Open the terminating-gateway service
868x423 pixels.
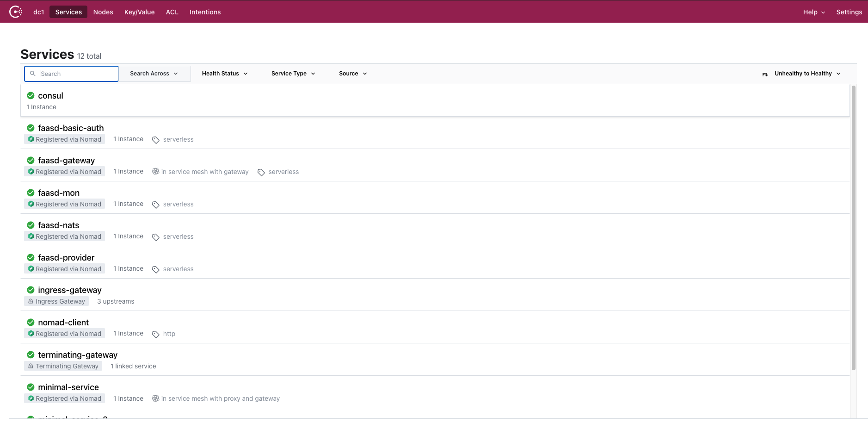click(x=78, y=355)
